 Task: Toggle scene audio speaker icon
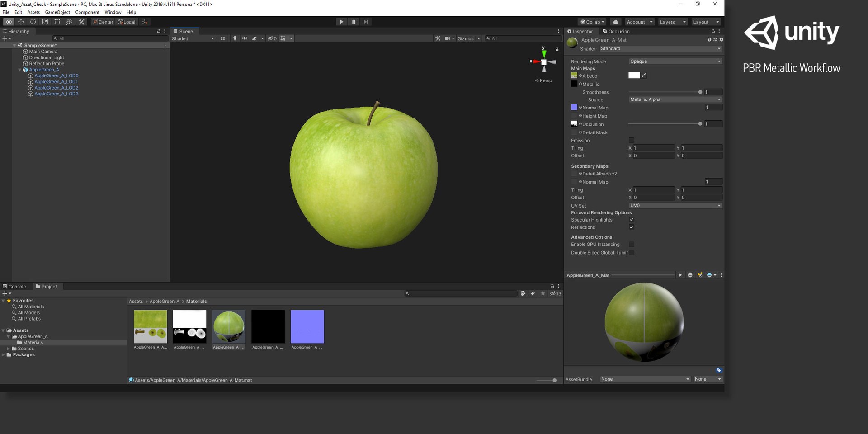[x=245, y=38]
